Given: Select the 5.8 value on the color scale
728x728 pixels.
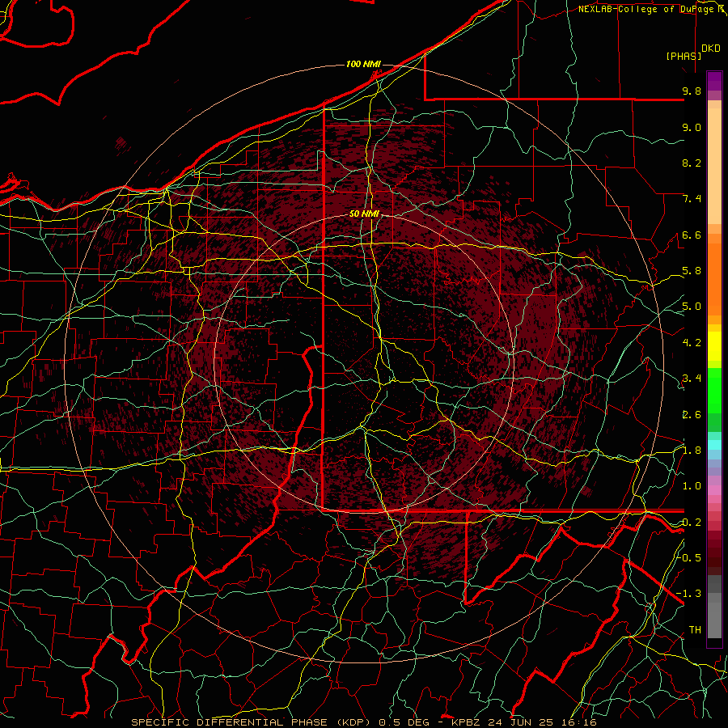Looking at the screenshot, I should point(692,271).
